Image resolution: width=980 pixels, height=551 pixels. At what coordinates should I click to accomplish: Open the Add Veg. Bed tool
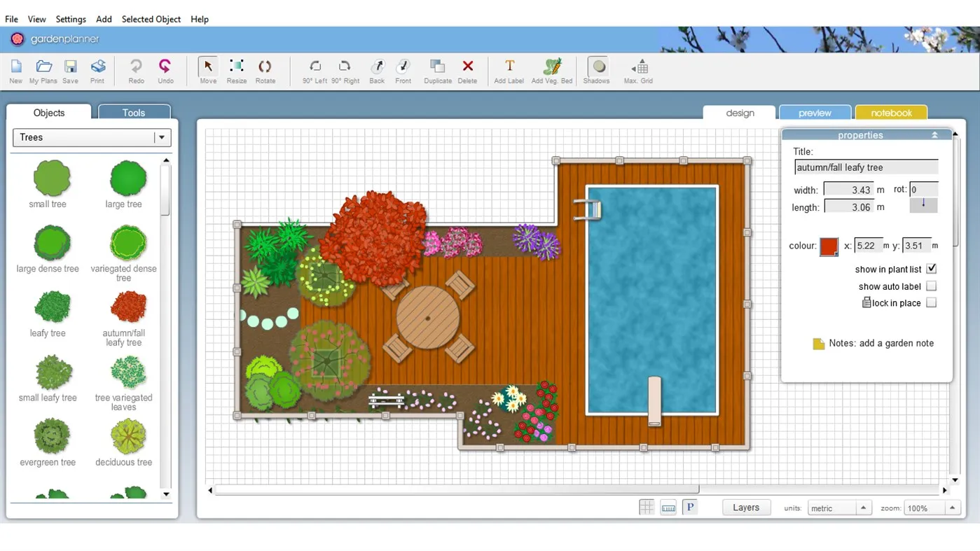pos(551,70)
